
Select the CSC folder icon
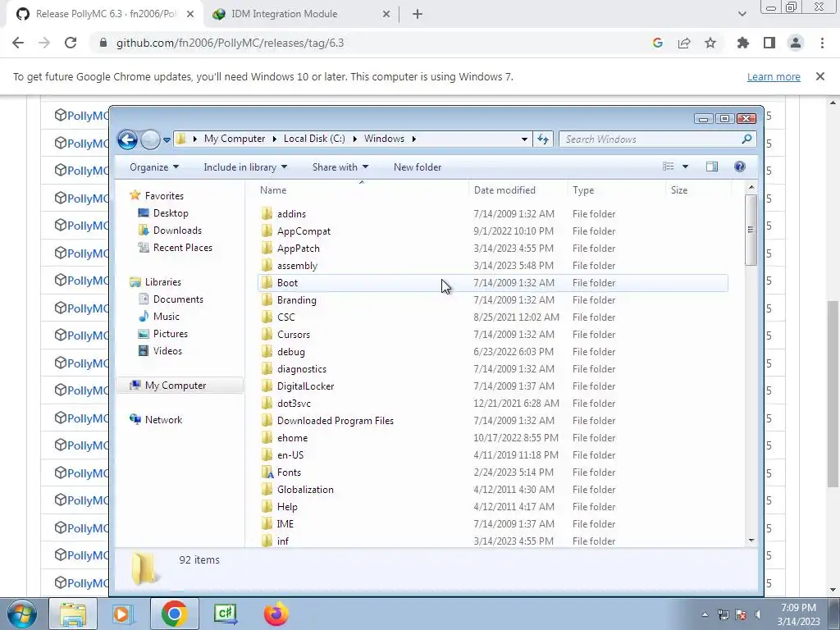(x=267, y=317)
